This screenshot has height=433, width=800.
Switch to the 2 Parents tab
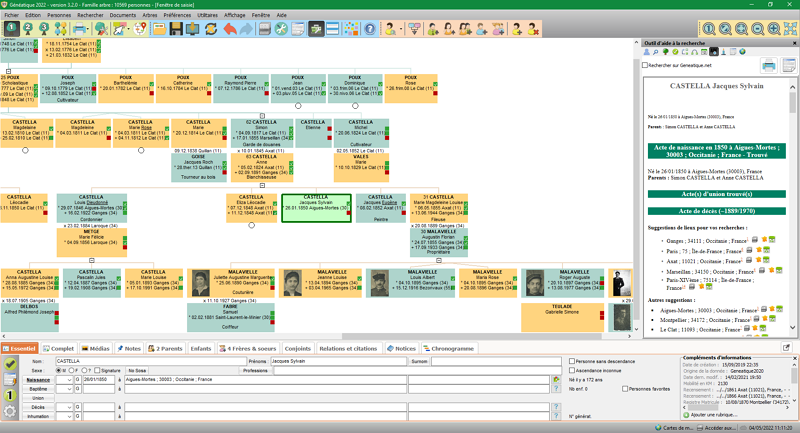pos(165,348)
